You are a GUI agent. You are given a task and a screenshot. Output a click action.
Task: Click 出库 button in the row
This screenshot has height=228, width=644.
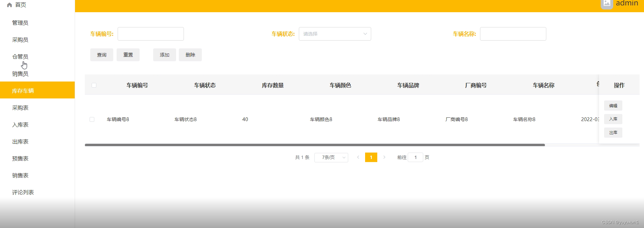(613, 133)
